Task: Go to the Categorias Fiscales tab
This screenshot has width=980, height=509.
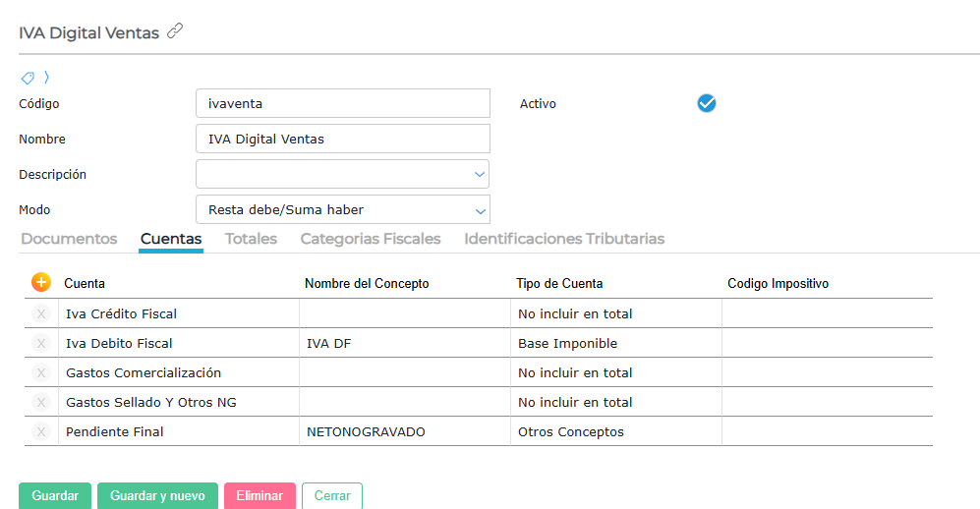Action: pos(370,239)
